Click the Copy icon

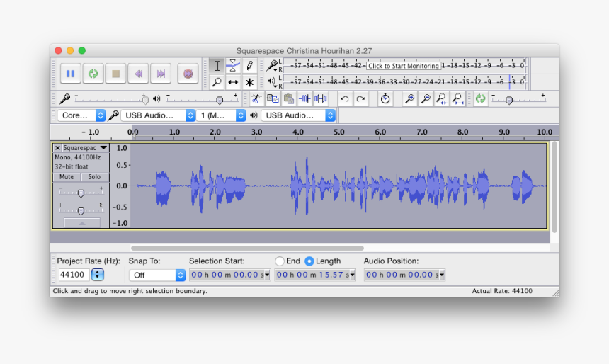point(273,98)
